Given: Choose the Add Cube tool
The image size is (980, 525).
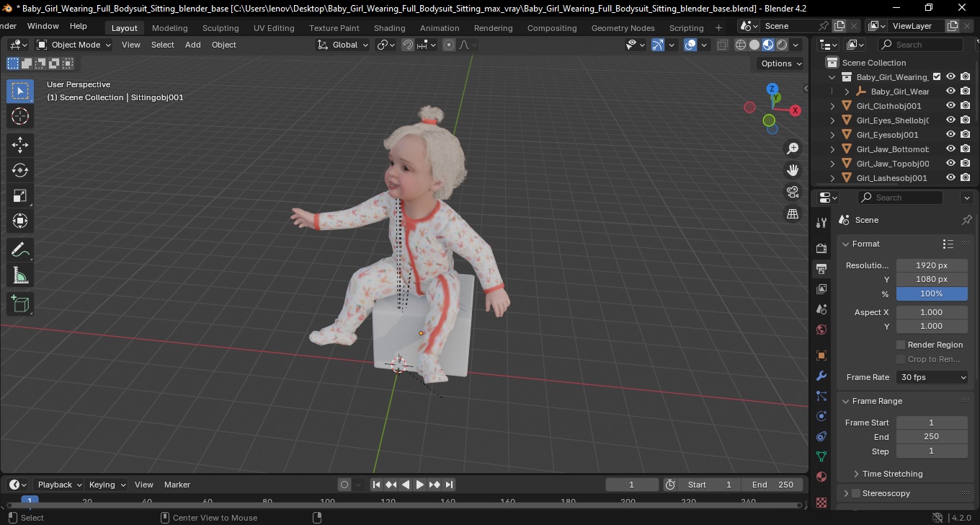Looking at the screenshot, I should pos(20,304).
